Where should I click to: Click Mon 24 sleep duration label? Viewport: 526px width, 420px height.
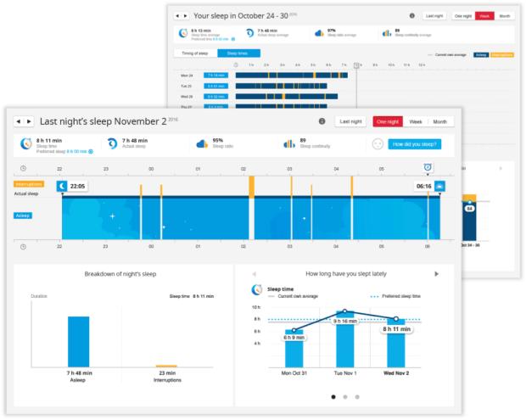pos(216,76)
